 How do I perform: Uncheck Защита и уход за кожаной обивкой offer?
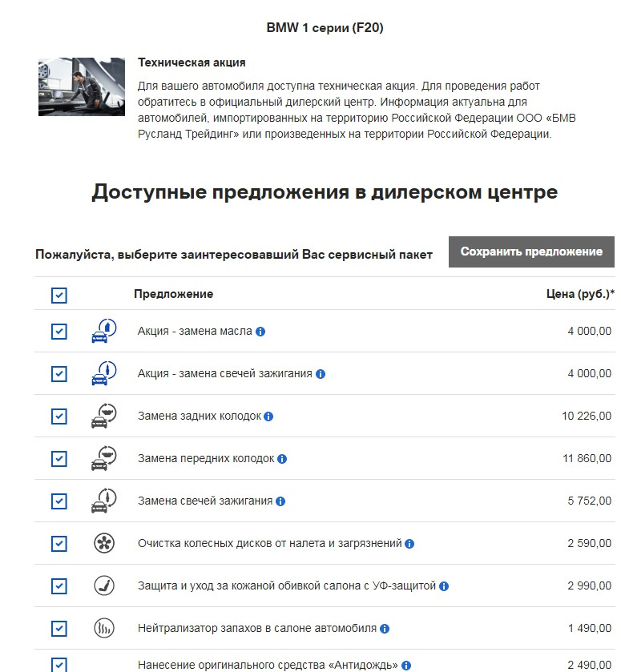click(x=58, y=585)
